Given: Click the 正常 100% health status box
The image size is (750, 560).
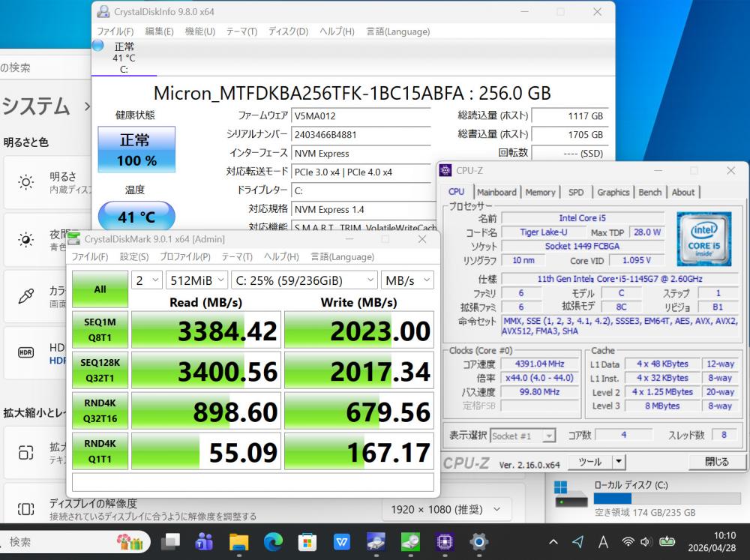Looking at the screenshot, I should pos(136,149).
